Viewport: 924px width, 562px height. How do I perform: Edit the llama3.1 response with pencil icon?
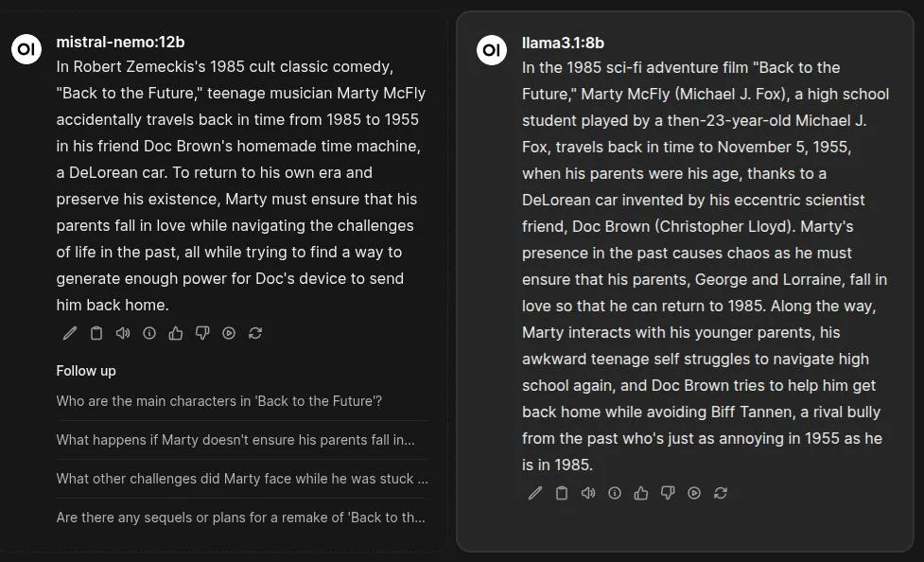pyautogui.click(x=535, y=493)
